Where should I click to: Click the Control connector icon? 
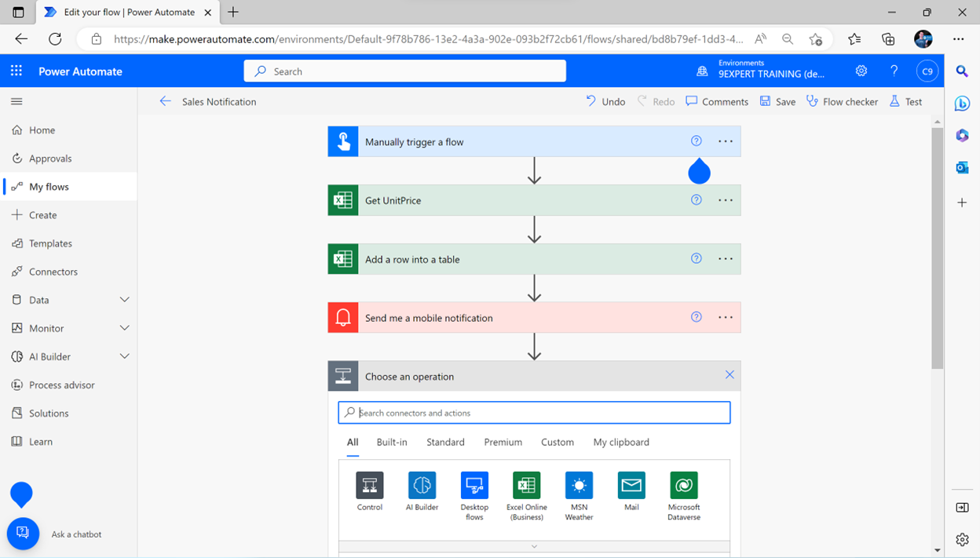pyautogui.click(x=369, y=484)
